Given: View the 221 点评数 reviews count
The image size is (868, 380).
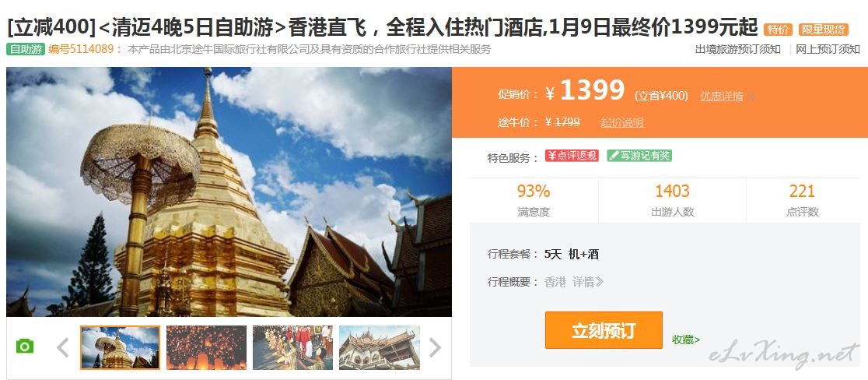Looking at the screenshot, I should point(802,200).
